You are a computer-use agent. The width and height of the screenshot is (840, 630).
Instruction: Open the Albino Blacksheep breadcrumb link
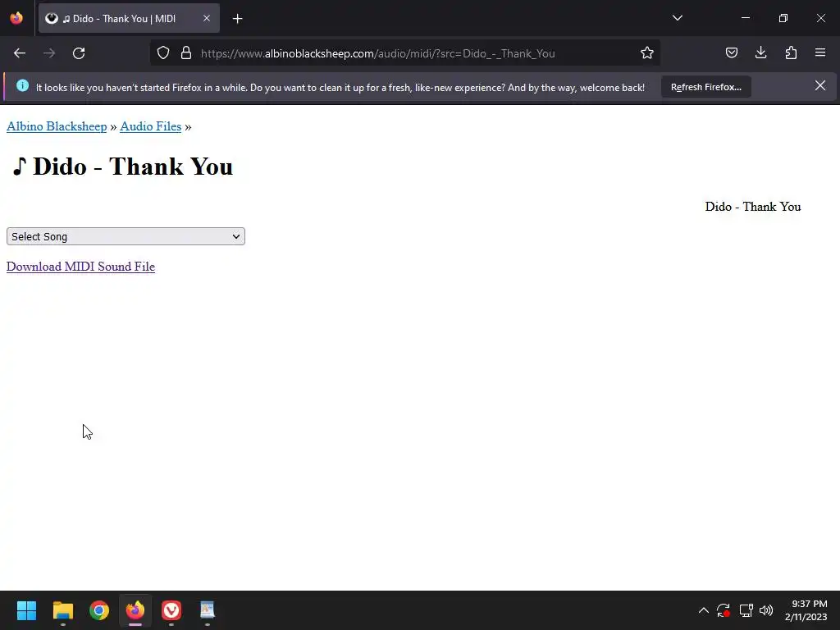57,126
